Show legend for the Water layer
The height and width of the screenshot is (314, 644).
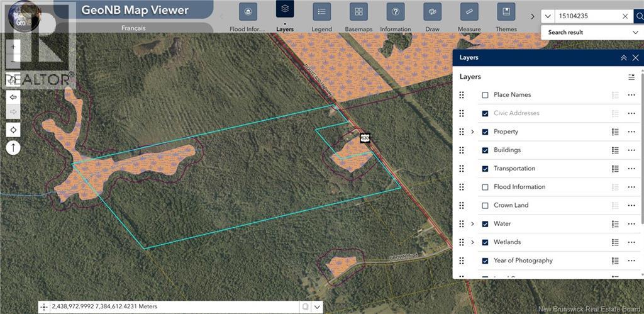(x=615, y=224)
